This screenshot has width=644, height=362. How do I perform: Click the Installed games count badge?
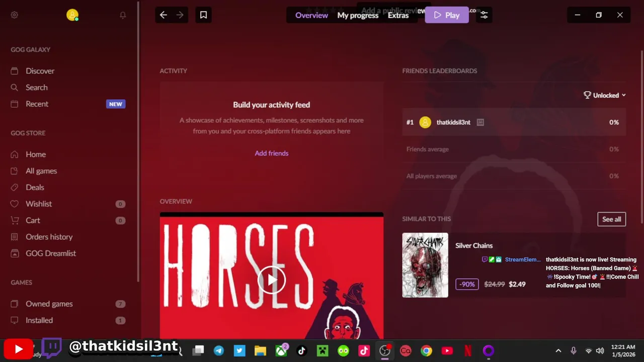(120, 321)
